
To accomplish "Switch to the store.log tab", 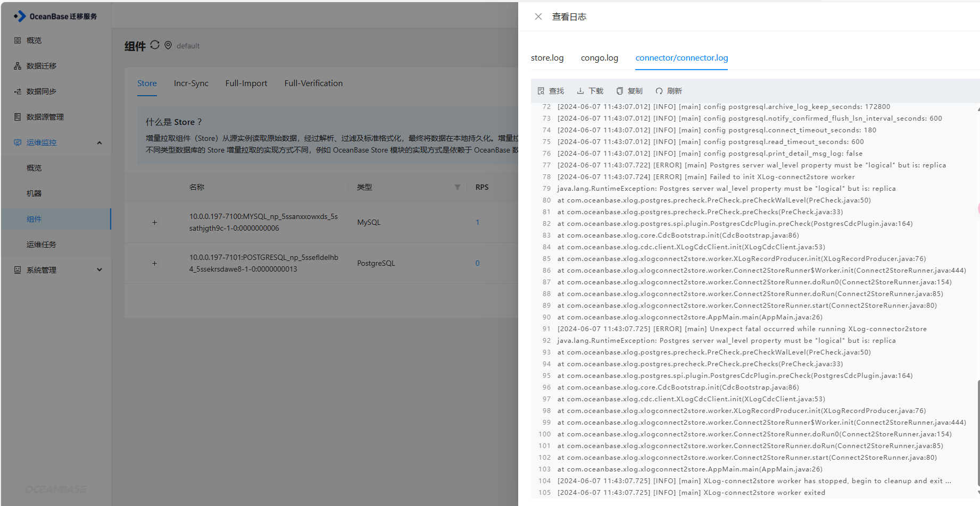I will 547,58.
